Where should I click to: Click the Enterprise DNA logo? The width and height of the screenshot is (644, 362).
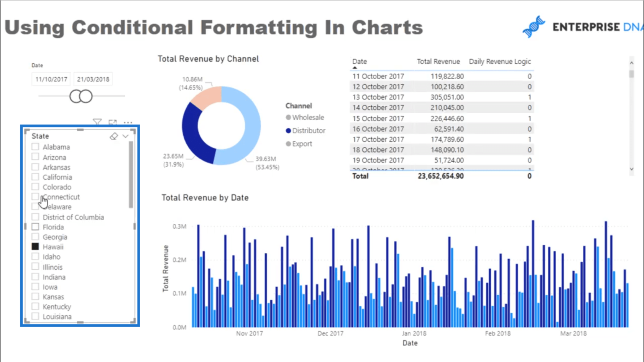583,27
